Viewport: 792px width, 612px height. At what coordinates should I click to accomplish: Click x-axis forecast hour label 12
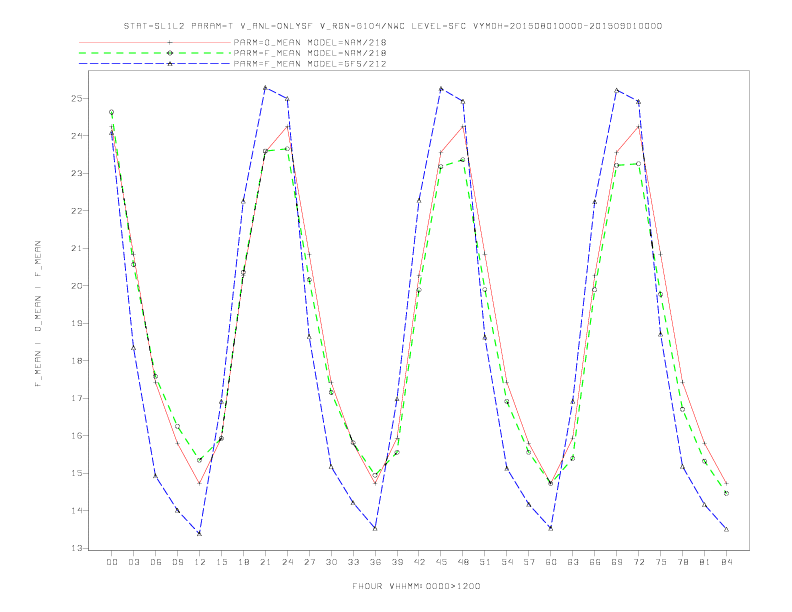tap(200, 562)
